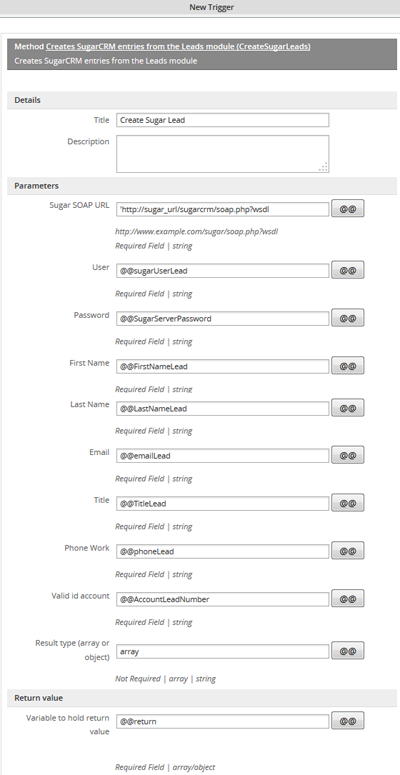Click @@ button next to Valid id account
This screenshot has height=775, width=400.
pyautogui.click(x=348, y=599)
